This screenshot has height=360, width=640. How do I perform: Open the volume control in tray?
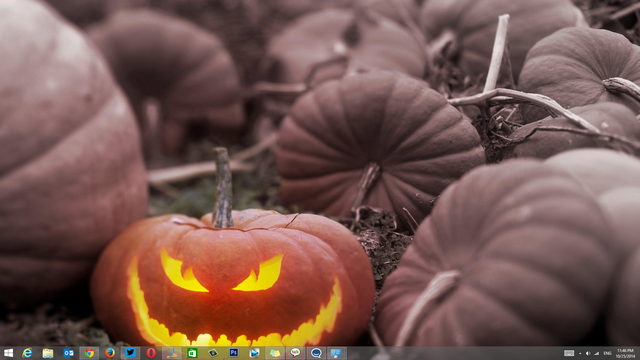point(588,353)
